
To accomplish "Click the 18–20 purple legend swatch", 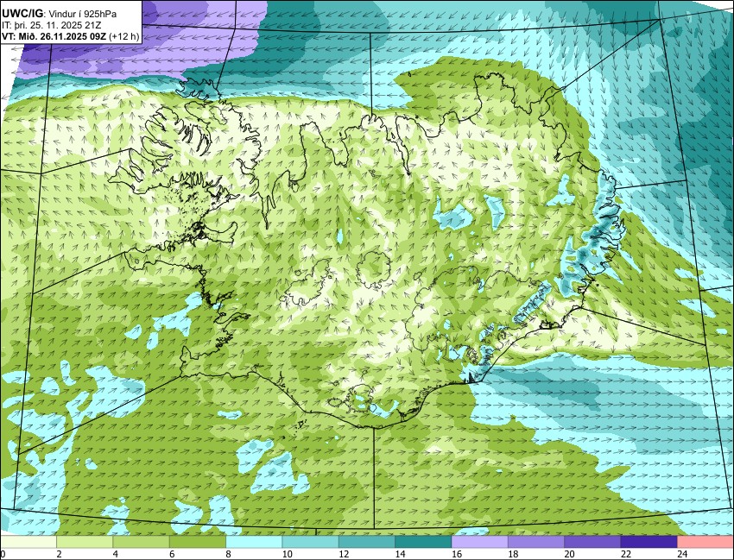I will tap(536, 542).
